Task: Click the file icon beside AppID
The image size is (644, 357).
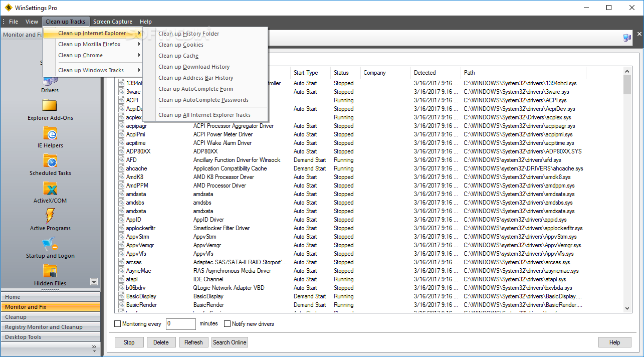Action: [x=121, y=220]
